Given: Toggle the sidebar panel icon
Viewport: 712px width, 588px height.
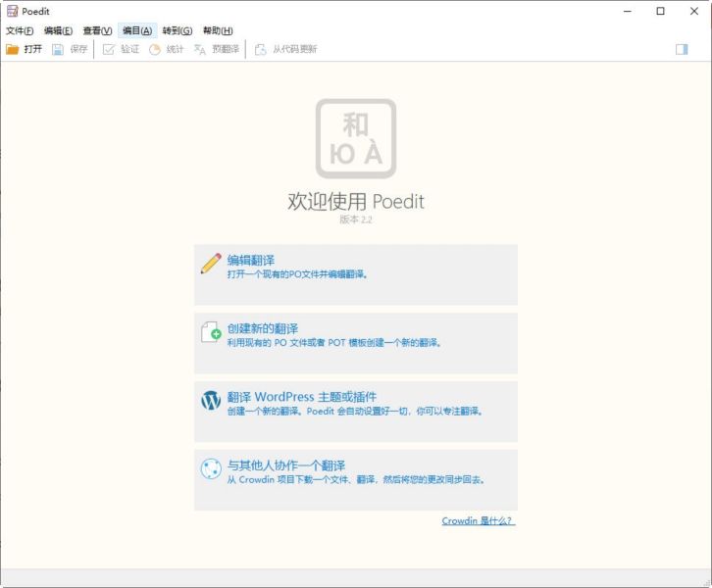Looking at the screenshot, I should point(682,49).
